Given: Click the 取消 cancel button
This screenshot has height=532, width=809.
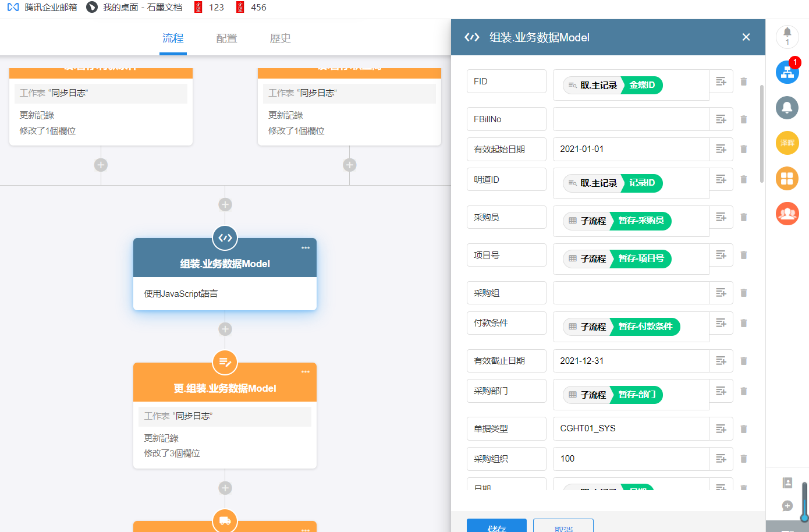Looking at the screenshot, I should click(563, 526).
